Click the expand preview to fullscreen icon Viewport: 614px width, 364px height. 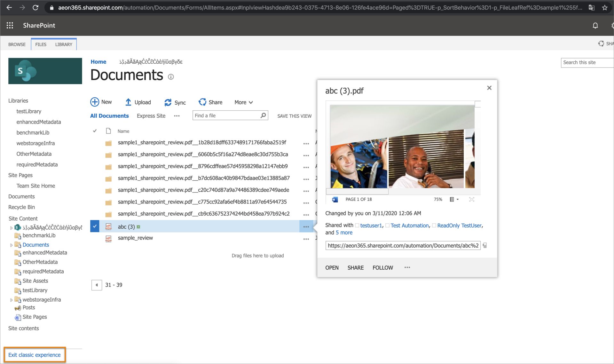tap(472, 199)
